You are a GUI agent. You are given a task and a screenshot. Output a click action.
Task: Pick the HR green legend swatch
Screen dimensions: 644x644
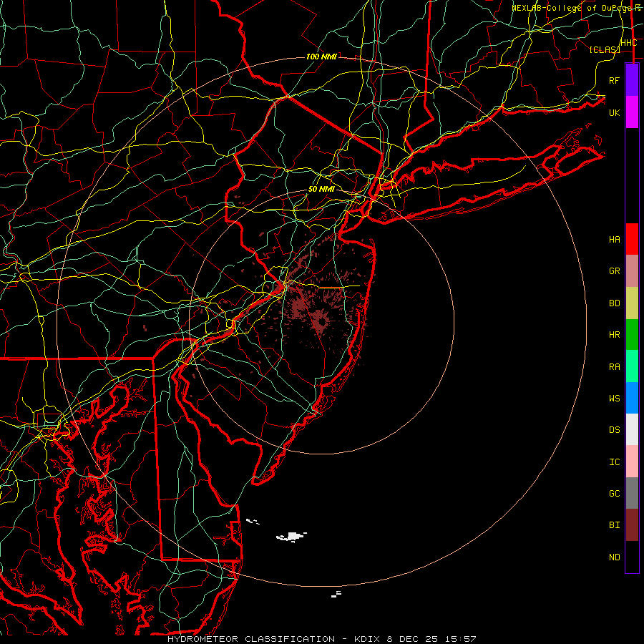point(632,334)
